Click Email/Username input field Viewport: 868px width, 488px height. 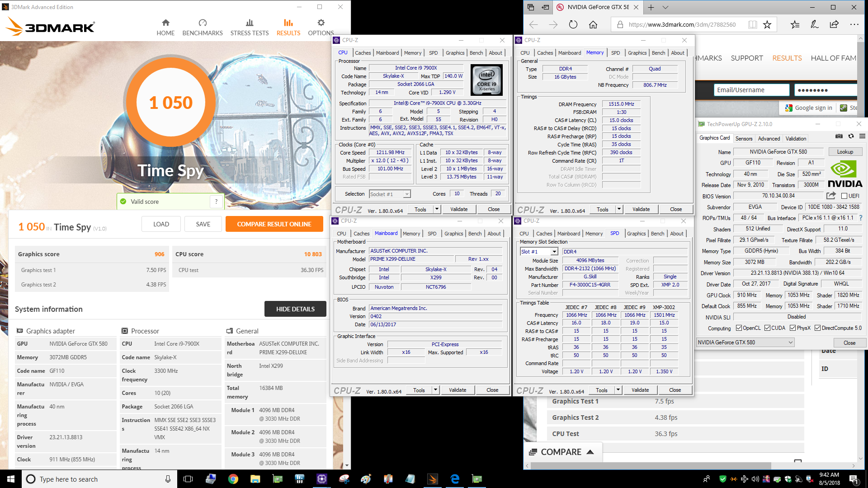click(752, 90)
